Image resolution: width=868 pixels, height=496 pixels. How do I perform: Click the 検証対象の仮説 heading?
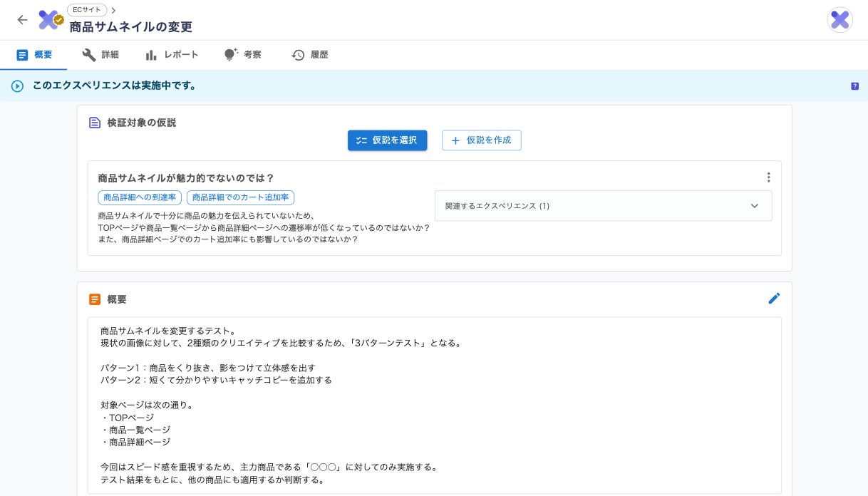tap(142, 123)
